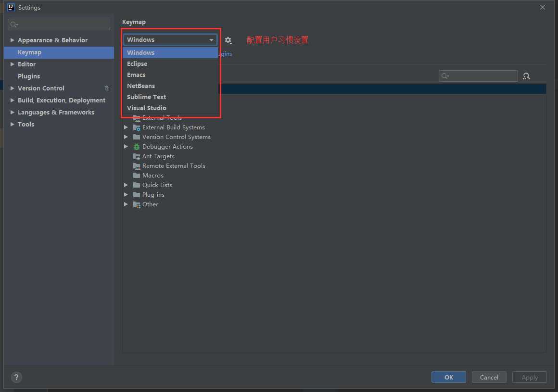Select the Version Control Systems row
The image size is (558, 392).
pos(334,137)
